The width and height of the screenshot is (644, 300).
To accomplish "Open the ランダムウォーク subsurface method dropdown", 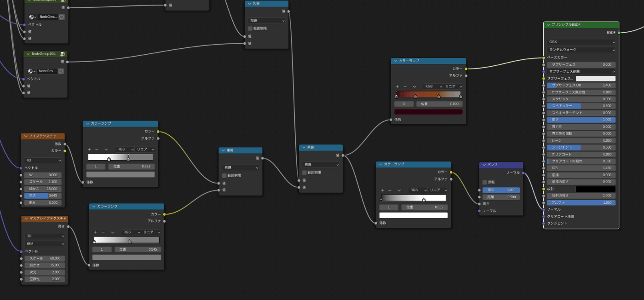I will (581, 50).
